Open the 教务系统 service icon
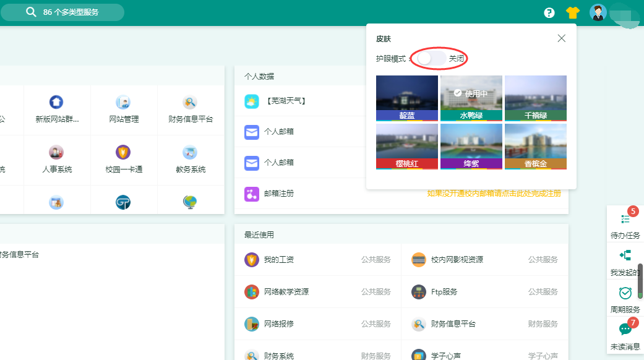644x360 pixels. point(190,153)
